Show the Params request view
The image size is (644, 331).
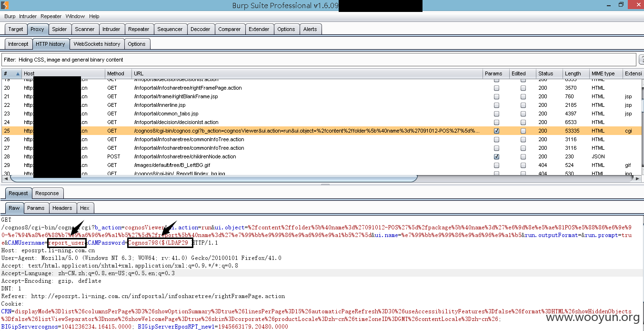click(36, 208)
